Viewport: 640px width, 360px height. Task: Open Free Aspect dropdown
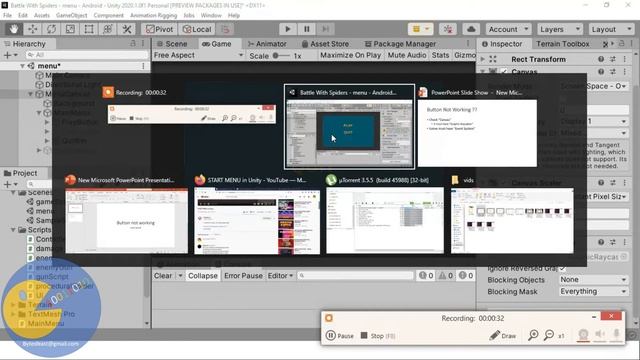coord(199,55)
